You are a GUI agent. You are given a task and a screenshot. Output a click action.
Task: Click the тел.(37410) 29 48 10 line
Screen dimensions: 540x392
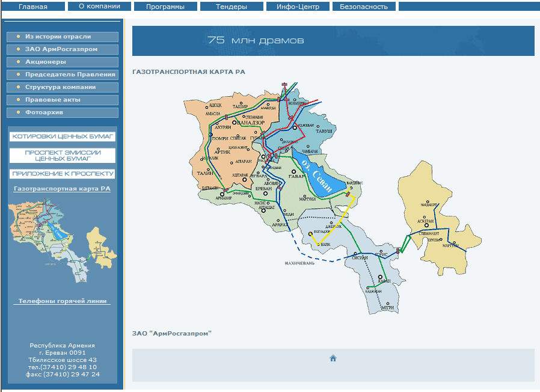(63, 367)
